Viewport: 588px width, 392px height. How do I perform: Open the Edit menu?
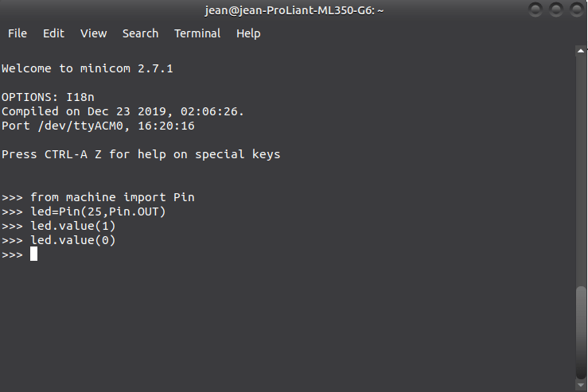tap(53, 33)
